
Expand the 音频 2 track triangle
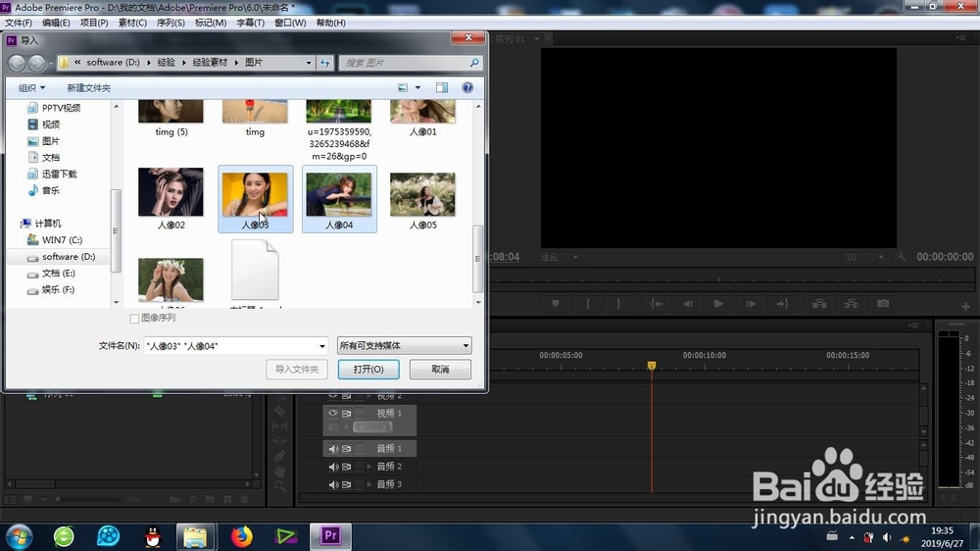[x=368, y=467]
